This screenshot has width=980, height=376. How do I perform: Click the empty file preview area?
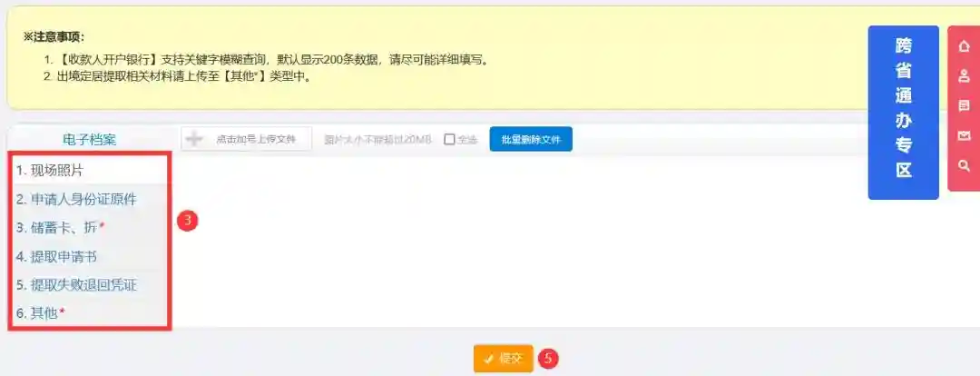click(575, 241)
